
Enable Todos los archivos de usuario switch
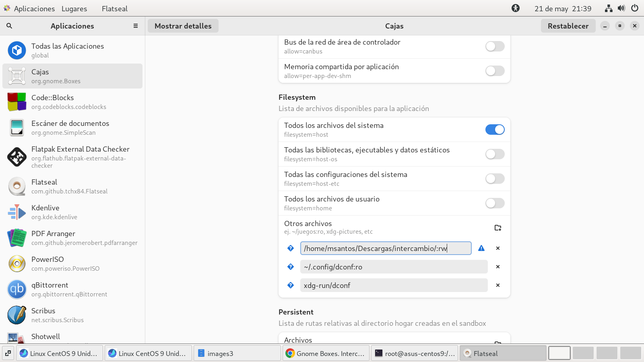[495, 203]
